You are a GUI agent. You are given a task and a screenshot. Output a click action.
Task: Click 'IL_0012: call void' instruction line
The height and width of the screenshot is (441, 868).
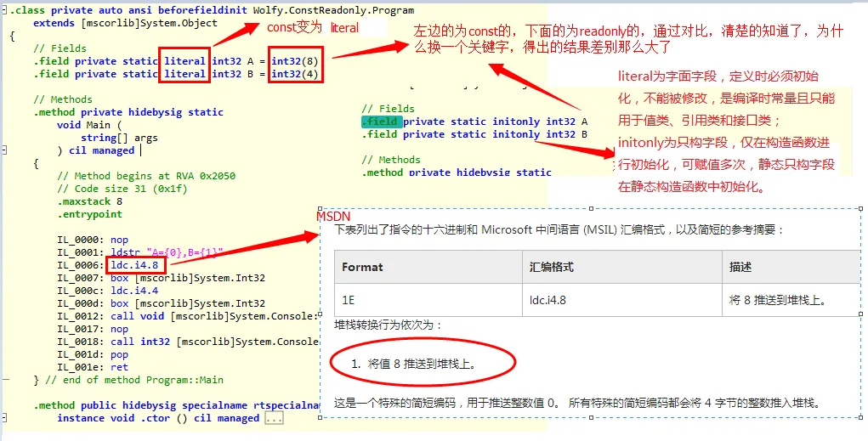188,316
